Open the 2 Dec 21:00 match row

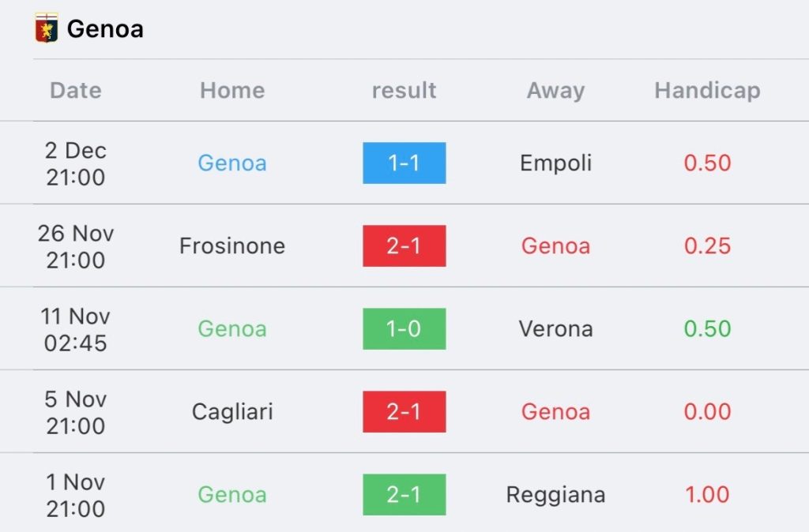coord(404,163)
